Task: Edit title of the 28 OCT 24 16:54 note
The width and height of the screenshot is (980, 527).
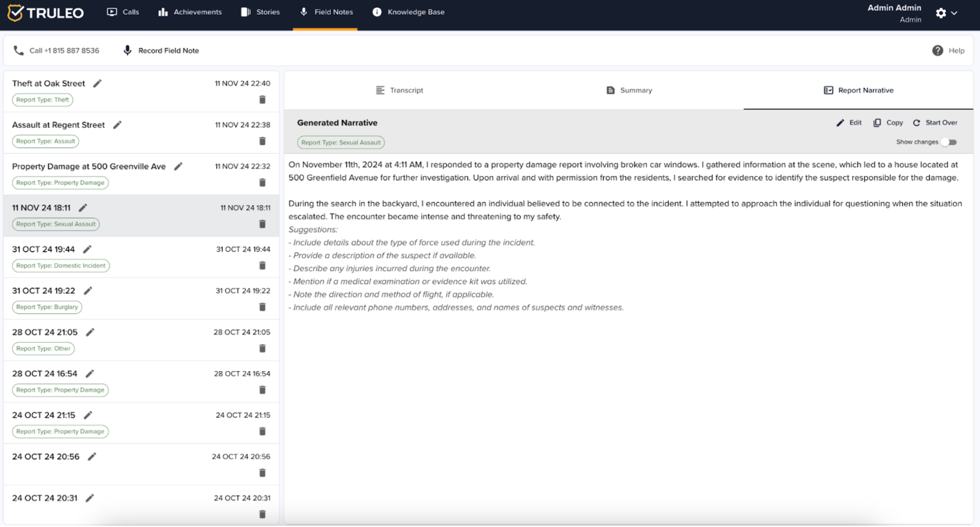Action: pos(89,374)
